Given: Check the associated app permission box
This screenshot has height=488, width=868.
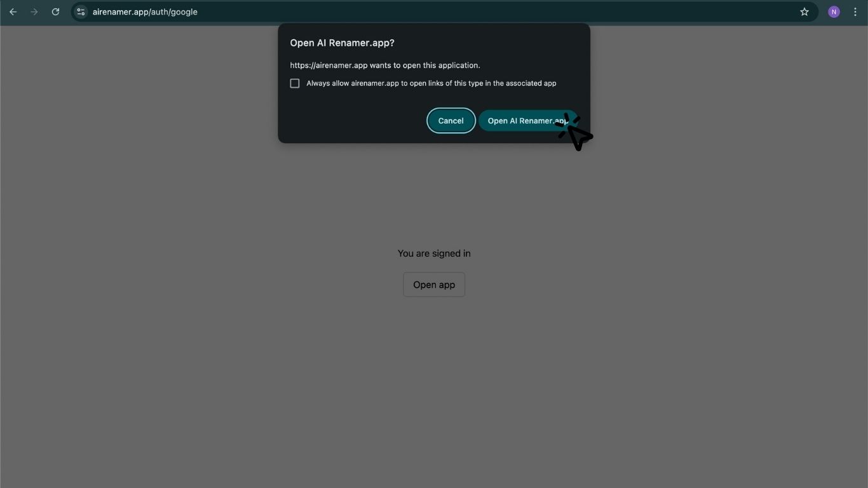Looking at the screenshot, I should click(294, 83).
